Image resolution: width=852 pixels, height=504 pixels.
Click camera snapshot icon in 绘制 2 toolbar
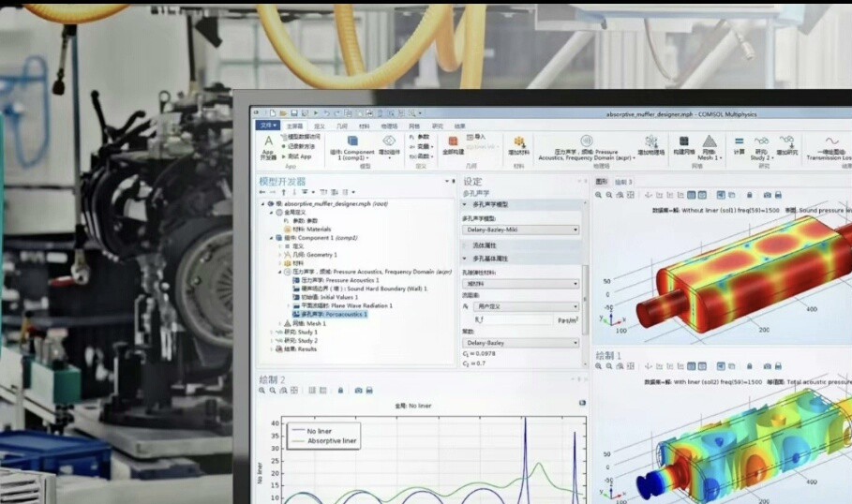pos(358,391)
